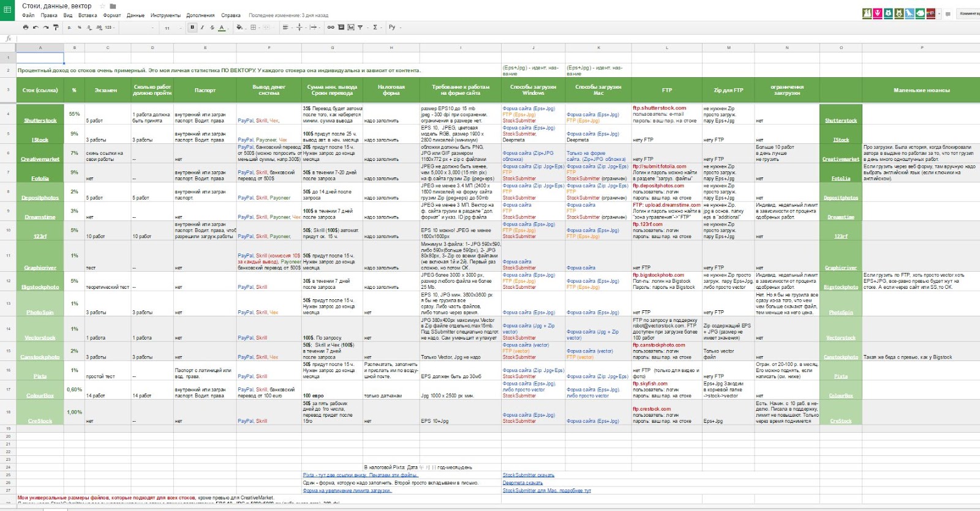
Task: Select the paint format roller tool
Action: coord(56,28)
